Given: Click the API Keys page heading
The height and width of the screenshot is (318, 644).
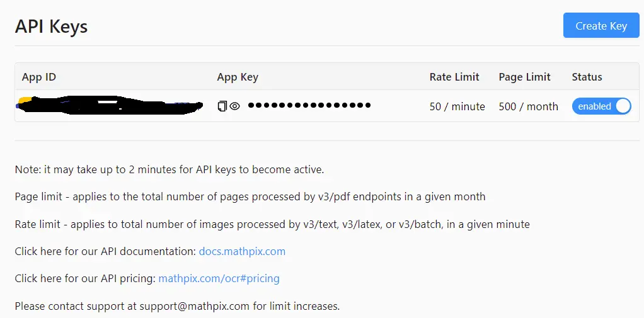Looking at the screenshot, I should coord(51,26).
